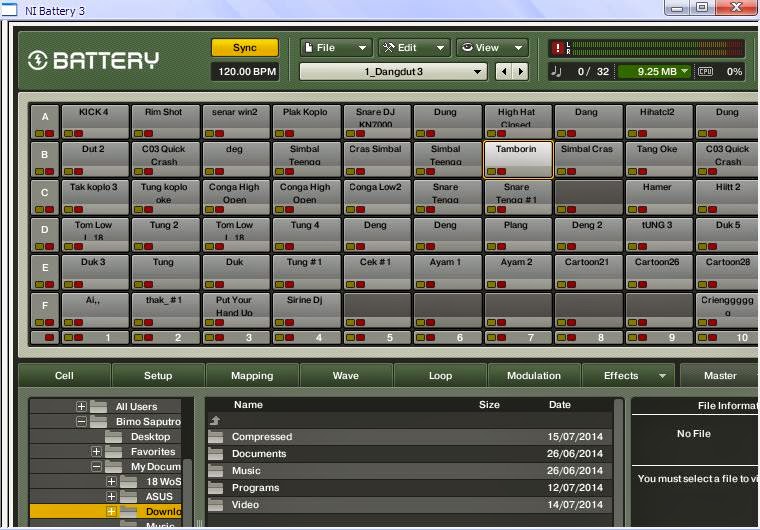
Task: Click the Desktop folder icon in tree
Action: [x=113, y=437]
